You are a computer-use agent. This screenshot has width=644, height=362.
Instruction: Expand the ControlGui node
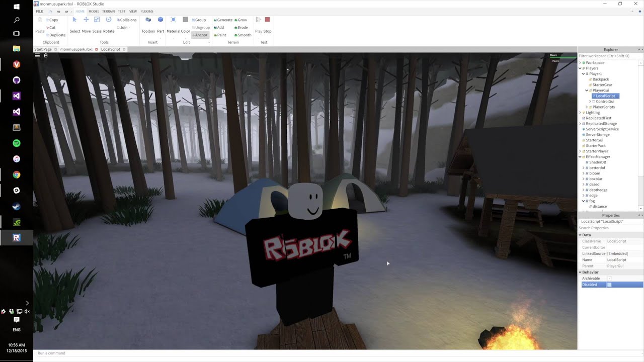[x=590, y=102]
